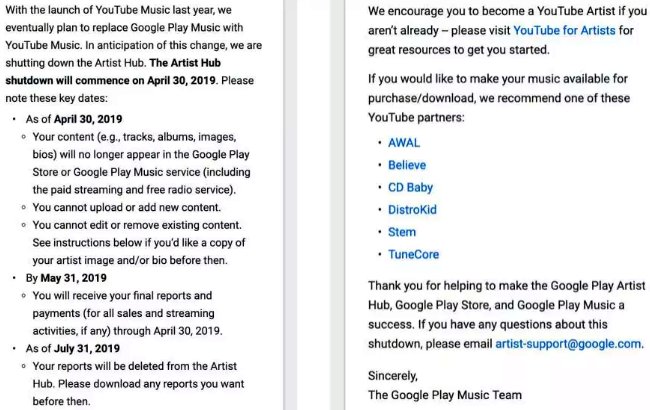This screenshot has width=650, height=410.
Task: Open the Stem partner link
Action: pos(402,232)
